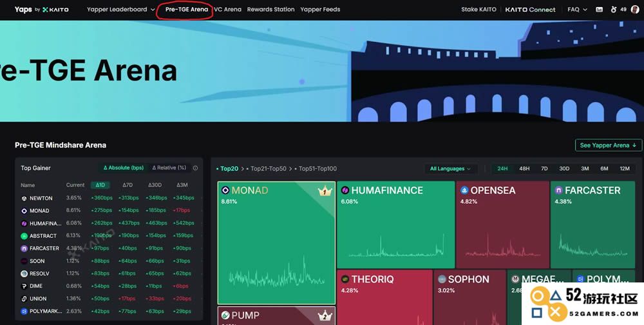Sort by the Δ30D column
The image size is (644, 325).
point(155,185)
